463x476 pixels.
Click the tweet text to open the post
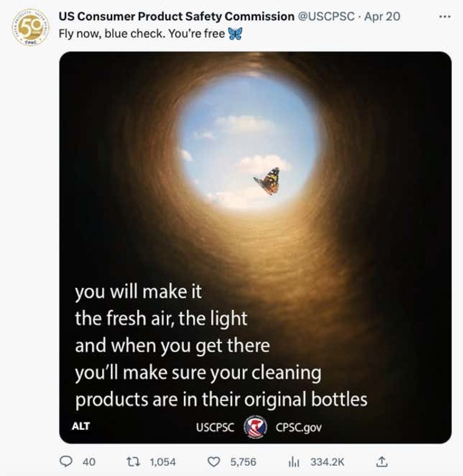[142, 34]
